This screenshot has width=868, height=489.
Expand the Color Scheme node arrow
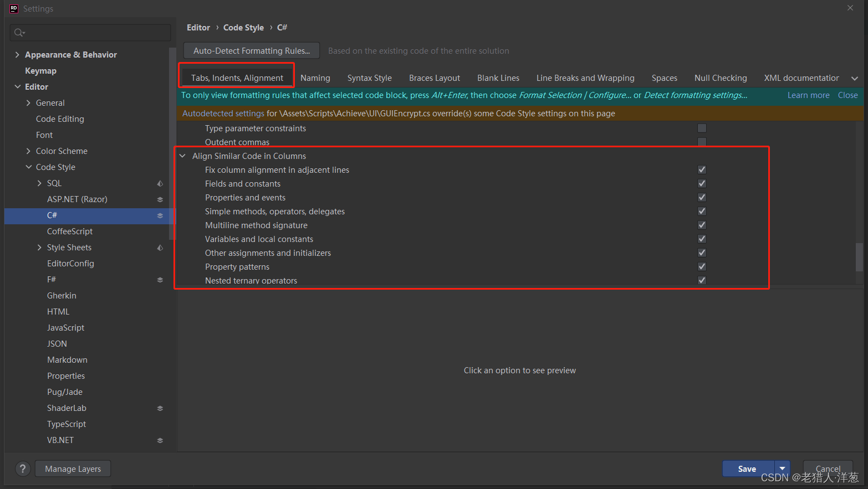[28, 151]
